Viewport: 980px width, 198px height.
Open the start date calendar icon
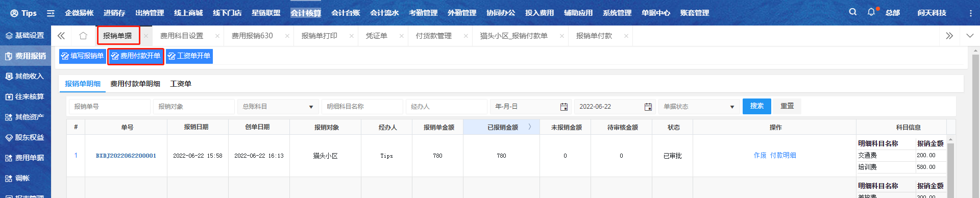(x=564, y=107)
